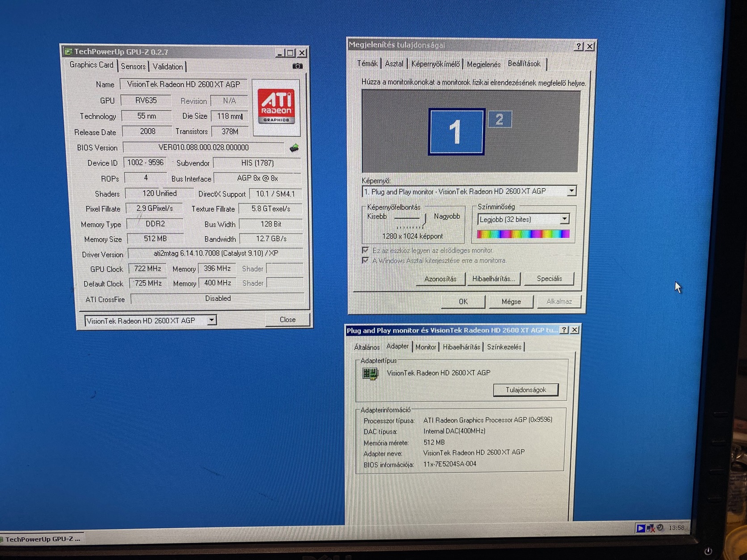The image size is (747, 560).
Task: Switch to the Témák tab
Action: click(x=367, y=64)
